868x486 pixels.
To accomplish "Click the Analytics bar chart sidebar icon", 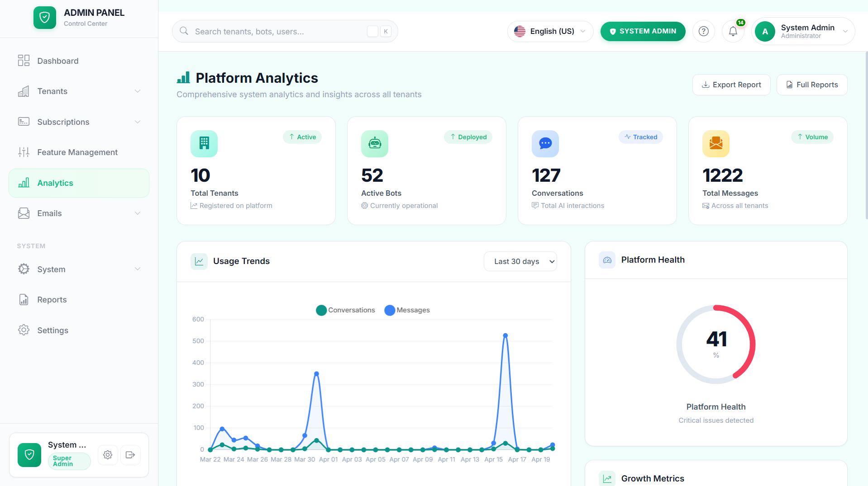I will click(x=24, y=183).
